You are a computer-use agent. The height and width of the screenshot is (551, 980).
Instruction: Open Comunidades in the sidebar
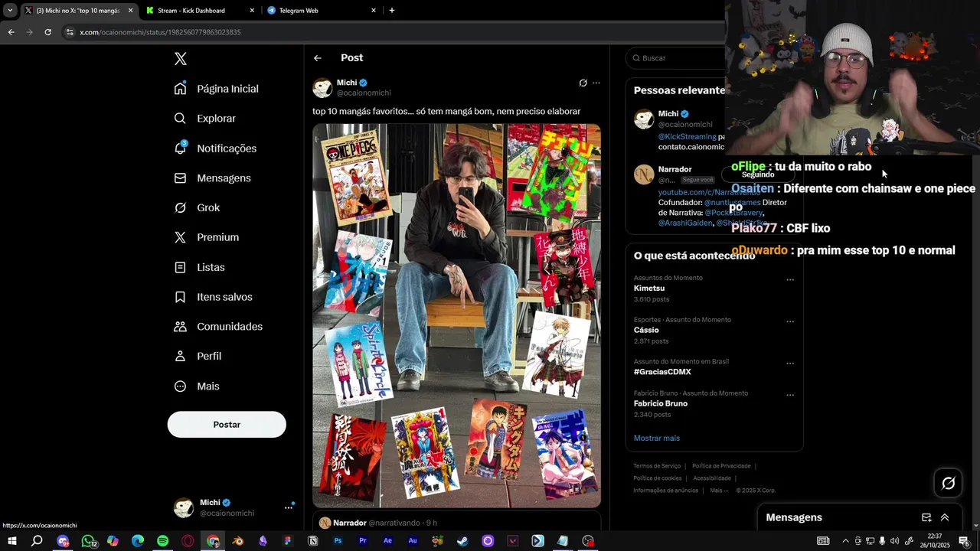point(218,327)
